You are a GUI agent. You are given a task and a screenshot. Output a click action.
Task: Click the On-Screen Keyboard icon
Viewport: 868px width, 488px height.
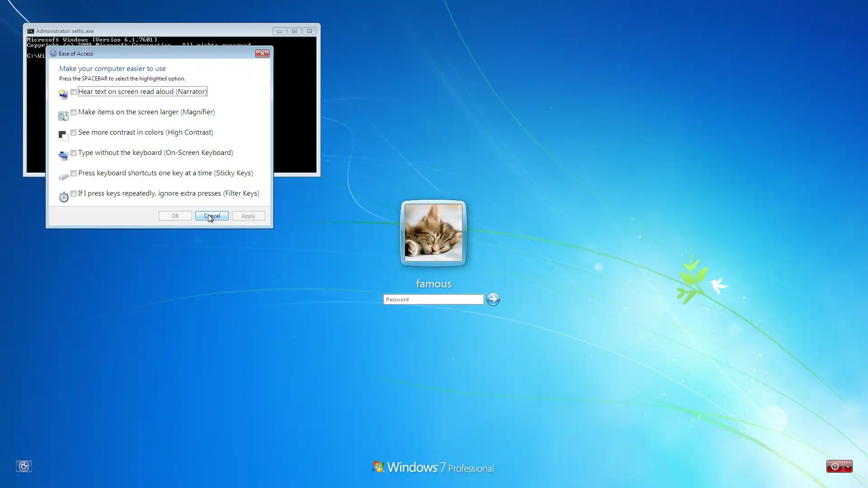[63, 156]
